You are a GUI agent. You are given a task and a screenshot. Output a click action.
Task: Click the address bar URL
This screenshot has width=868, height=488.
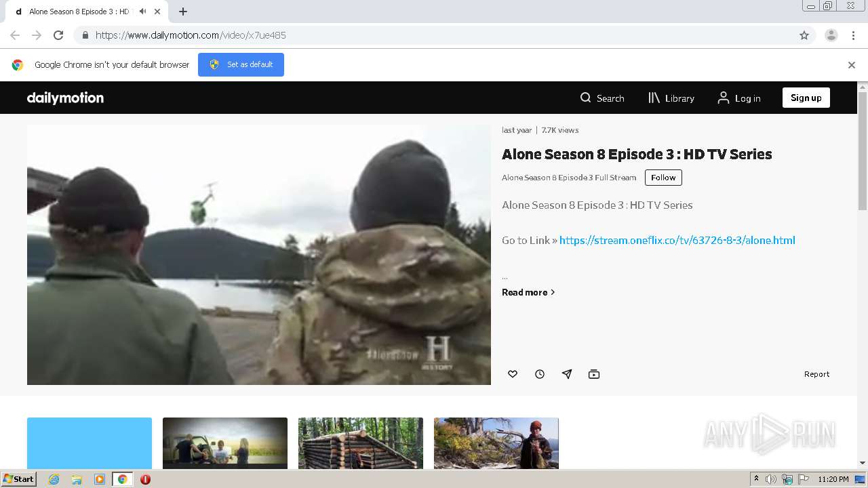click(191, 35)
